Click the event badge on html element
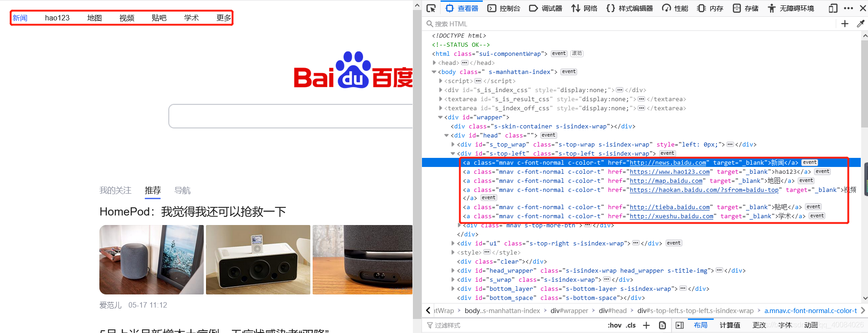 [559, 54]
